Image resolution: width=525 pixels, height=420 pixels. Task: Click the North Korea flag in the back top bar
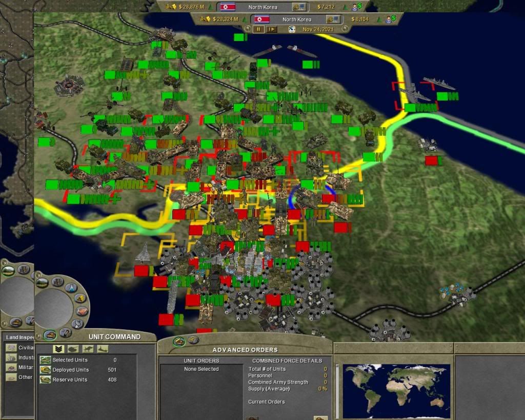click(228, 7)
